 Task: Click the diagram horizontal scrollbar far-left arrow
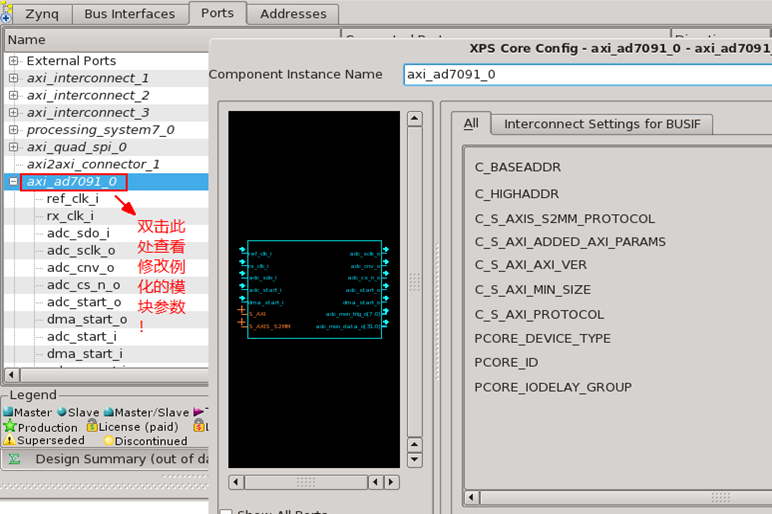pos(236,482)
